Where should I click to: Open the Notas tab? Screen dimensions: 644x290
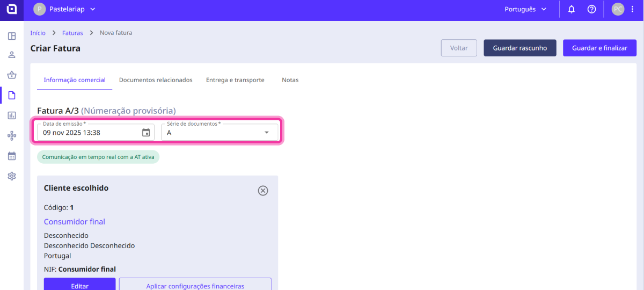pos(290,80)
